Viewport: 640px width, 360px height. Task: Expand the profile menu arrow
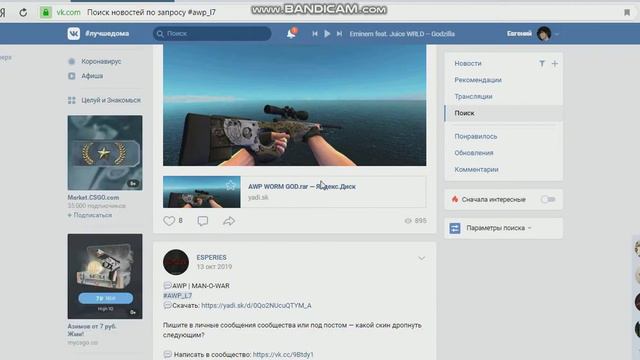557,34
